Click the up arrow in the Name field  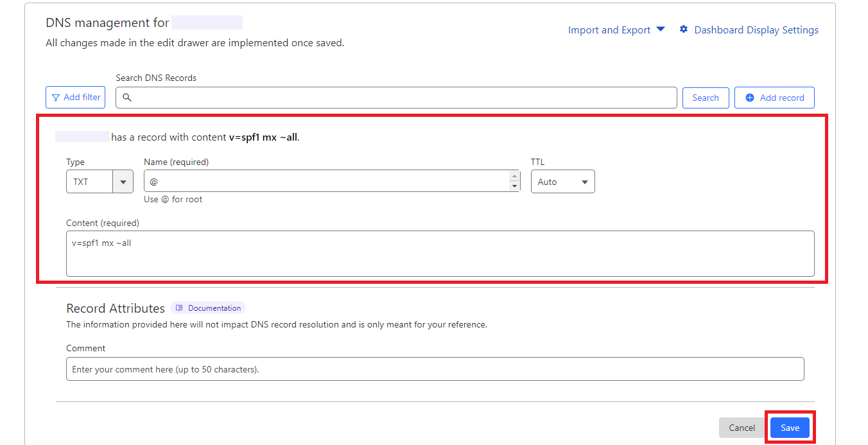point(514,176)
